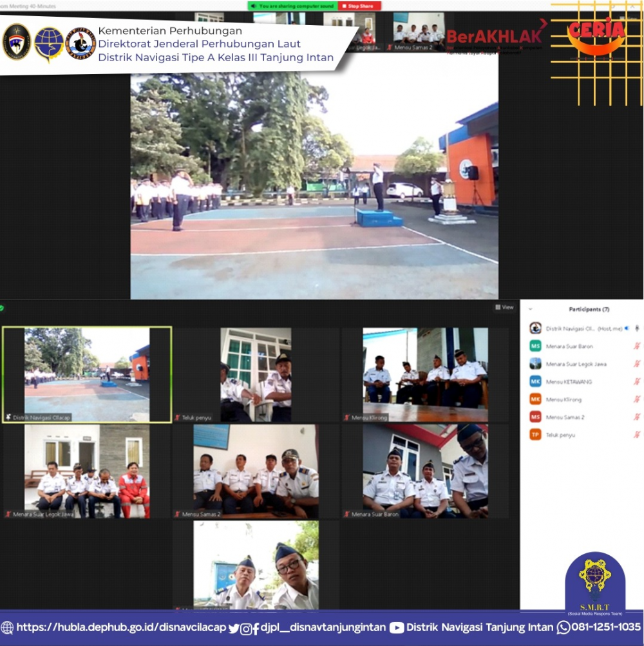Click the djpl__disnavtanjungintan social handle
644x646 pixels.
coord(323,627)
